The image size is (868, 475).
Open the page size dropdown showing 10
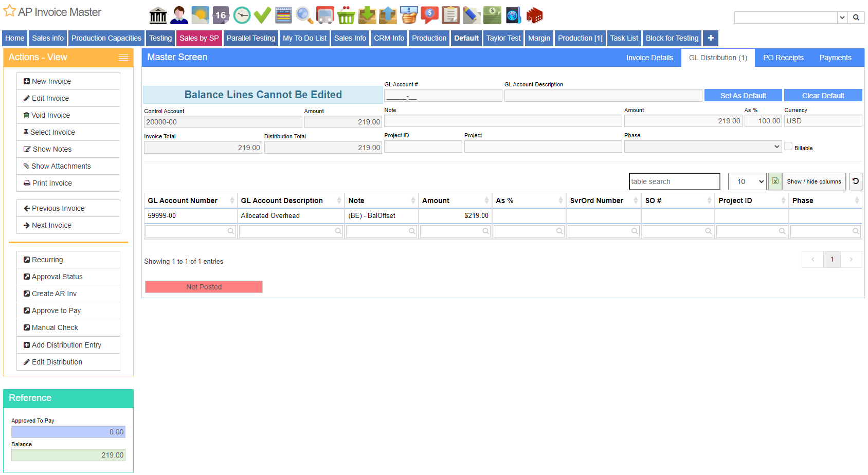tap(747, 181)
